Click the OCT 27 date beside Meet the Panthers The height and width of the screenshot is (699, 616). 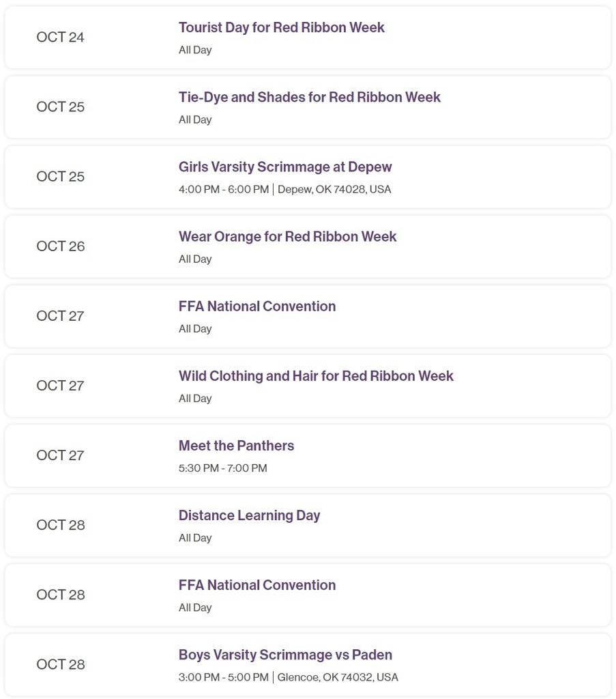60,455
